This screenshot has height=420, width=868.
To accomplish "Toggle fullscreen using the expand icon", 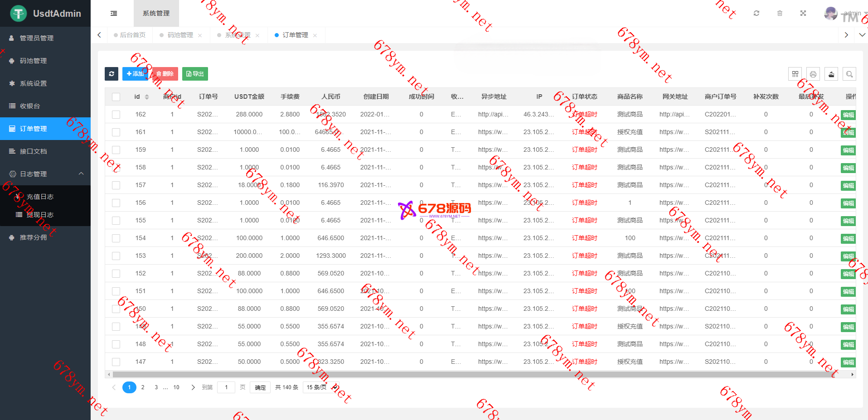I will tap(803, 14).
